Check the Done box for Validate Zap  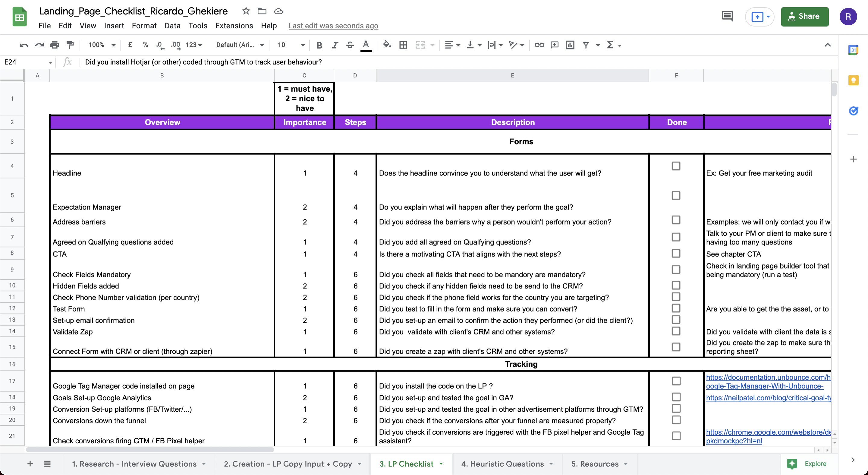[676, 331]
